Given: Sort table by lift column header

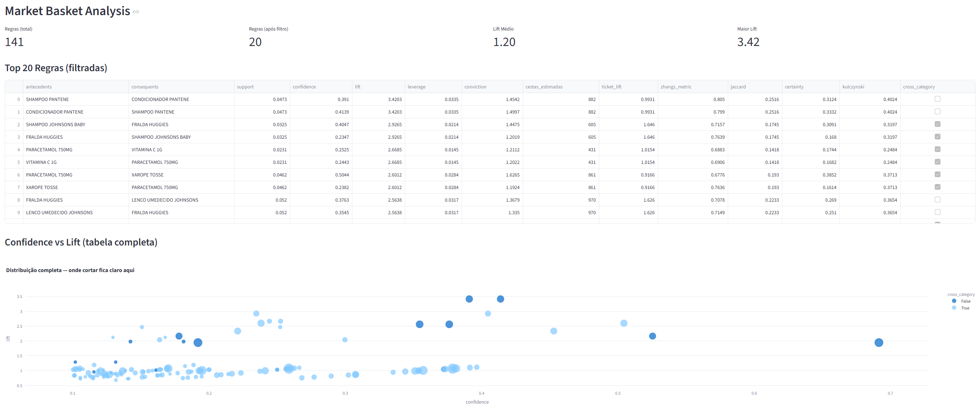Looking at the screenshot, I should coord(379,87).
